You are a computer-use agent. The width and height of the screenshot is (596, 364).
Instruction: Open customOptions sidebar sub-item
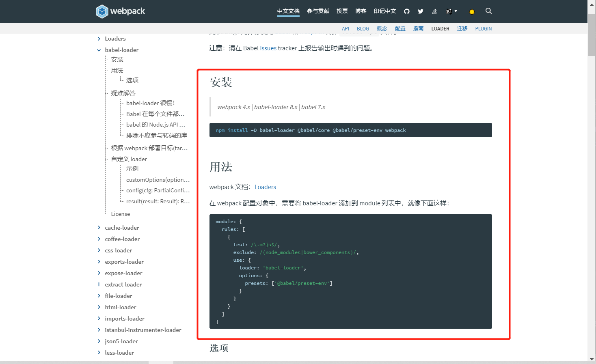(x=158, y=180)
